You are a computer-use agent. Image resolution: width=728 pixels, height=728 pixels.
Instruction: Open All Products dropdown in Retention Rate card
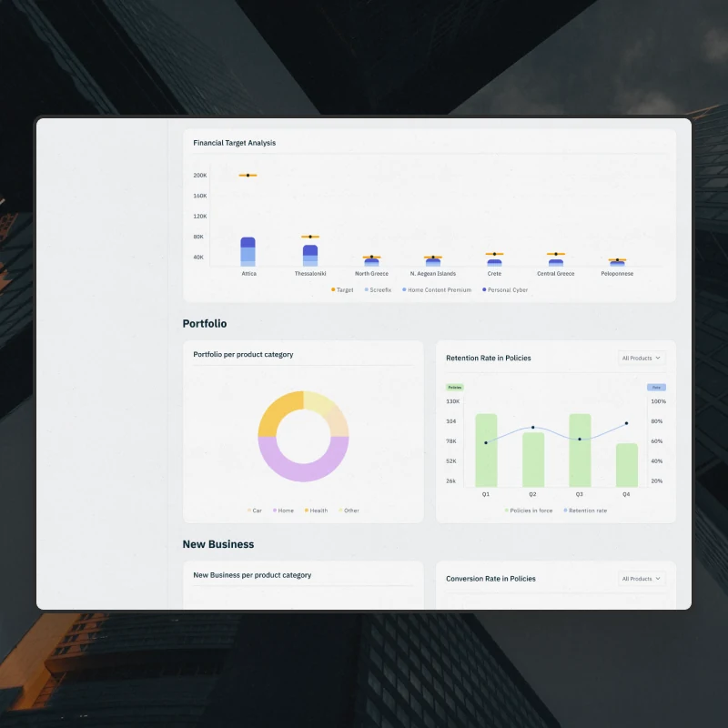(642, 358)
